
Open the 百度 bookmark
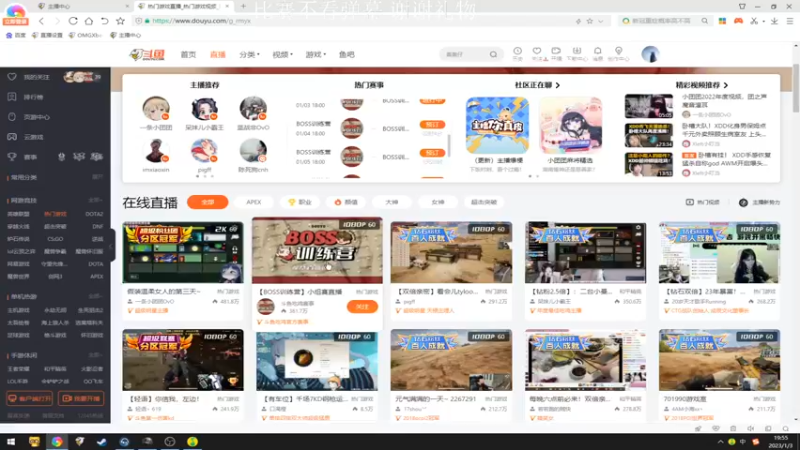pyautogui.click(x=16, y=35)
